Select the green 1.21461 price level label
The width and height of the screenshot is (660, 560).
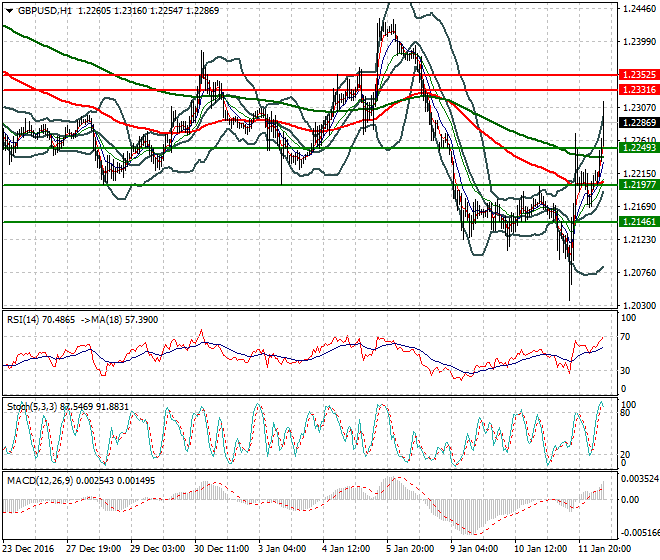[x=638, y=221]
